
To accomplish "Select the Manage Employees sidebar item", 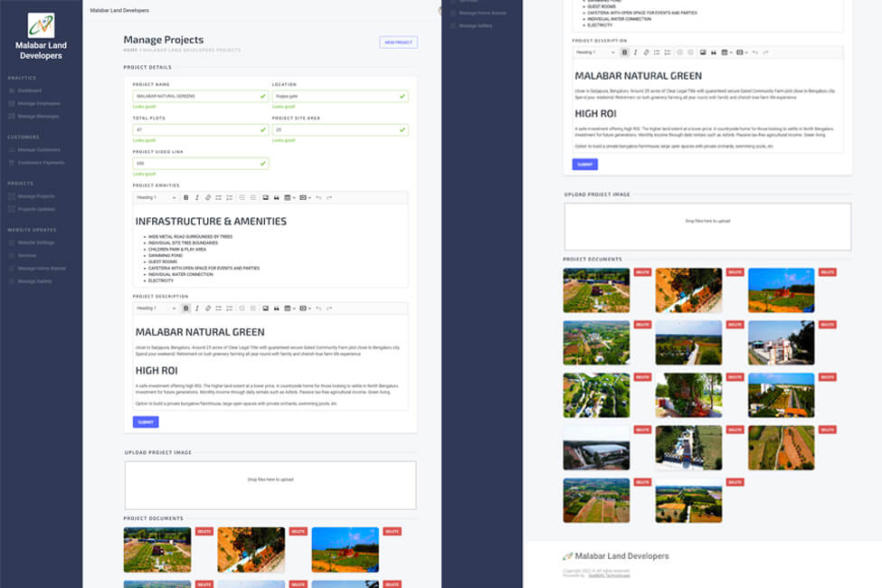I will (36, 103).
